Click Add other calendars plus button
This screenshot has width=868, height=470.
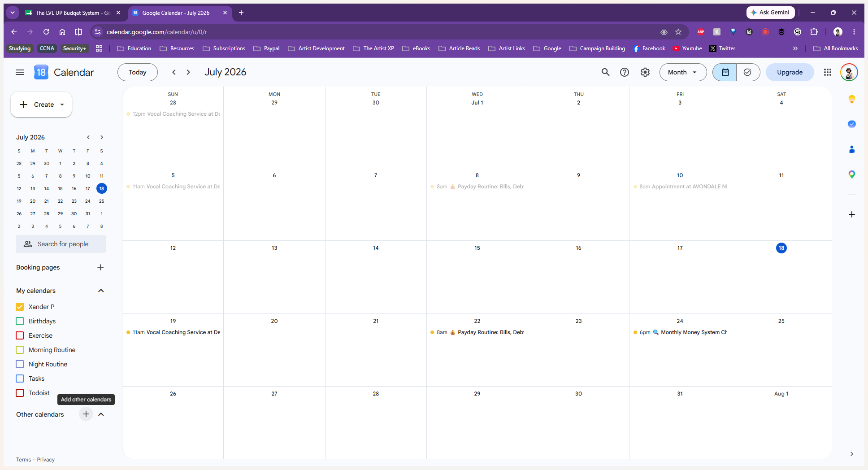[86, 414]
